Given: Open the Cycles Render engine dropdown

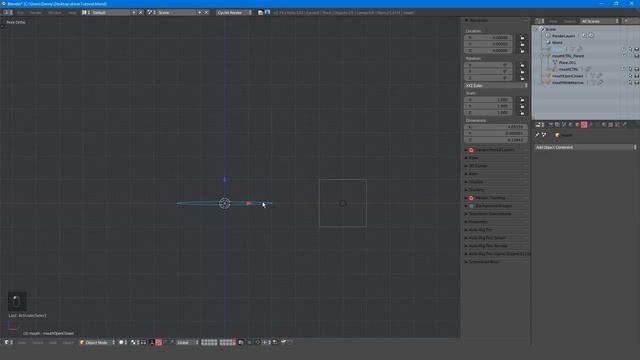Looking at the screenshot, I should [234, 13].
